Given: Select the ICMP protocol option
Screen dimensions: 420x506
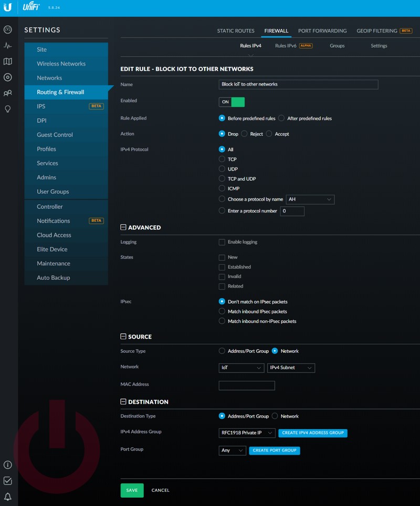Looking at the screenshot, I should [x=222, y=188].
